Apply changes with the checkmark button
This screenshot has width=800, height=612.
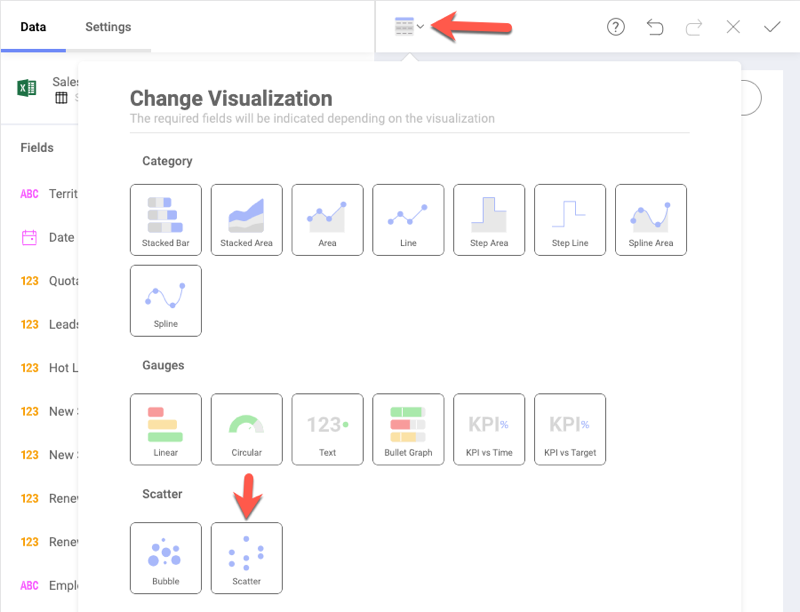tap(771, 27)
